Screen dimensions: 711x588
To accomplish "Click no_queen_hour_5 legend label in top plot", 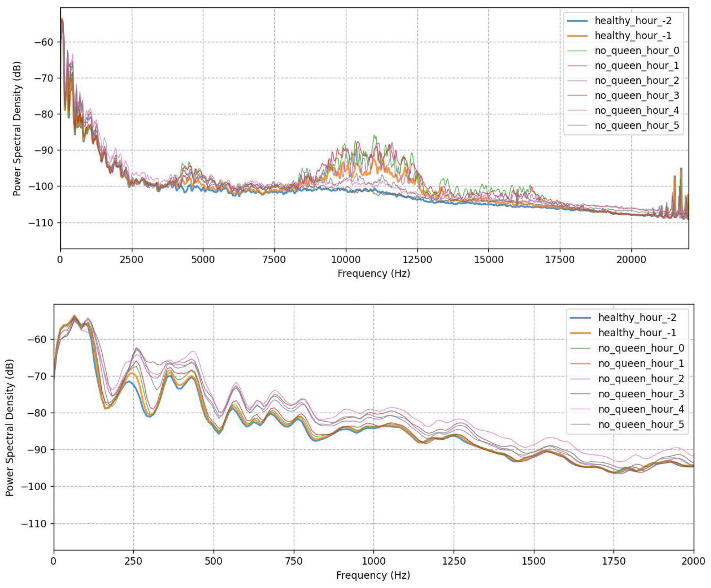I will click(x=637, y=126).
